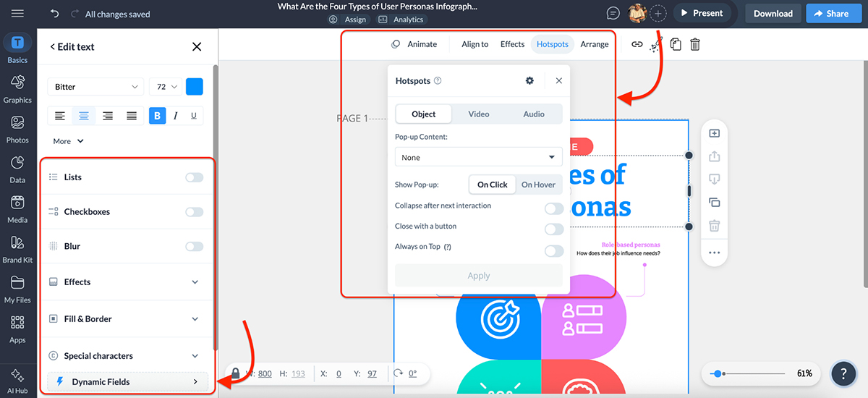
Task: Justify the text
Action: coord(132,116)
